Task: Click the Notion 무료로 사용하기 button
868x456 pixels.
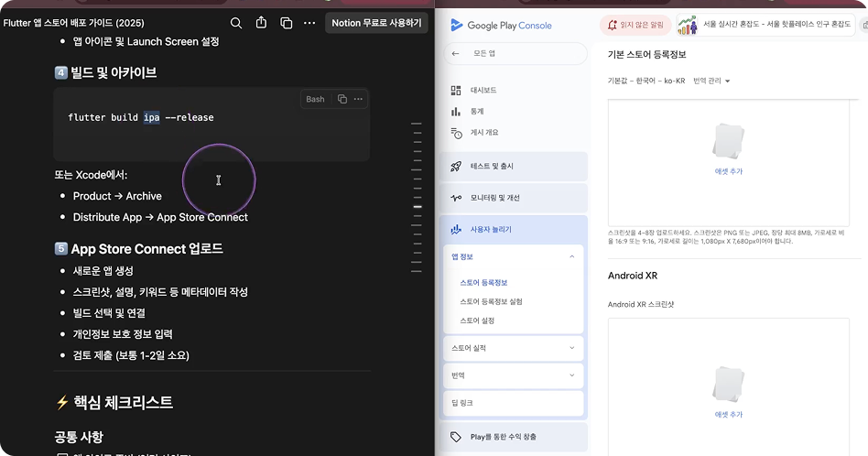Action: pos(376,23)
